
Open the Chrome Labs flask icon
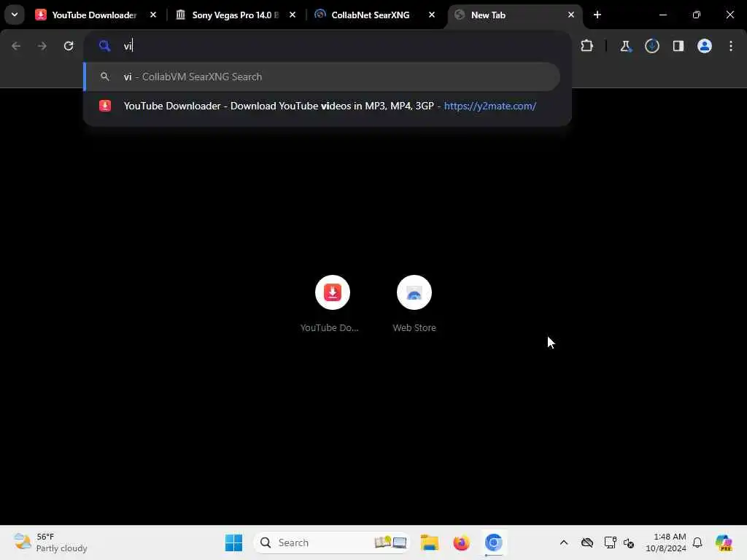625,46
